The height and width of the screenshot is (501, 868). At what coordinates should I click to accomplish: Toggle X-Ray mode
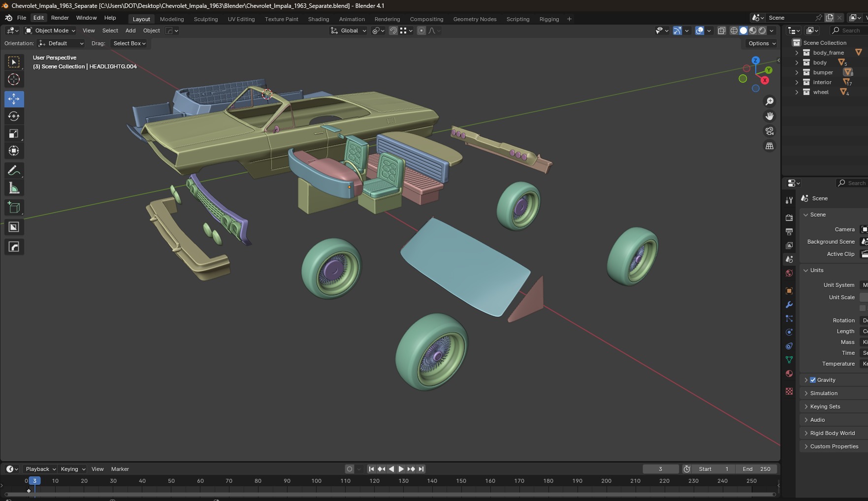(721, 31)
